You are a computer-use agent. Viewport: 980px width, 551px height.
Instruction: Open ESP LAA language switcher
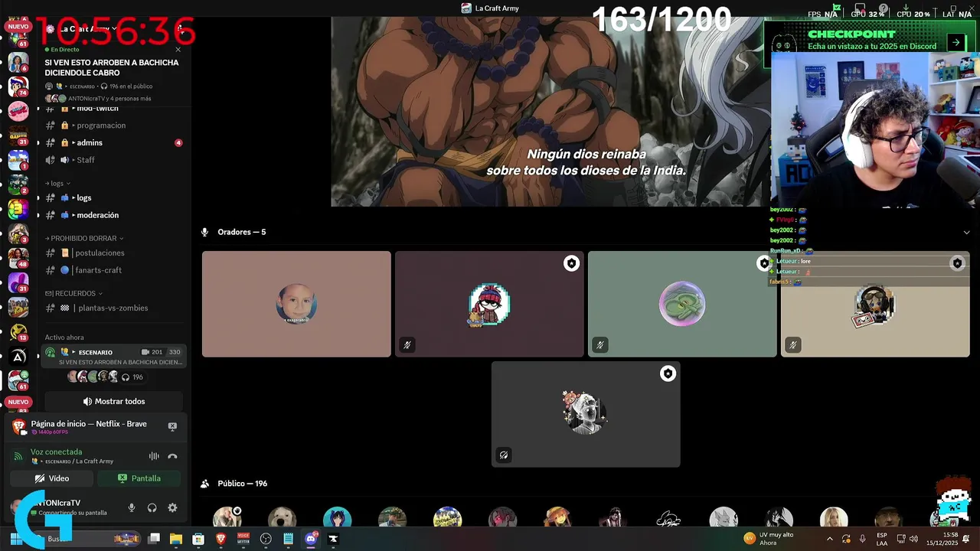pyautogui.click(x=882, y=539)
